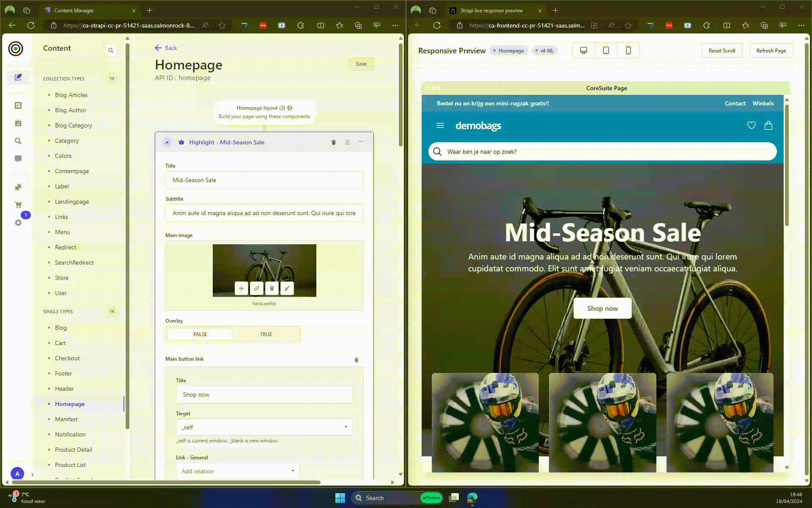This screenshot has height=508, width=812.
Task: Set Overlay toggle to TRUE
Action: (266, 334)
